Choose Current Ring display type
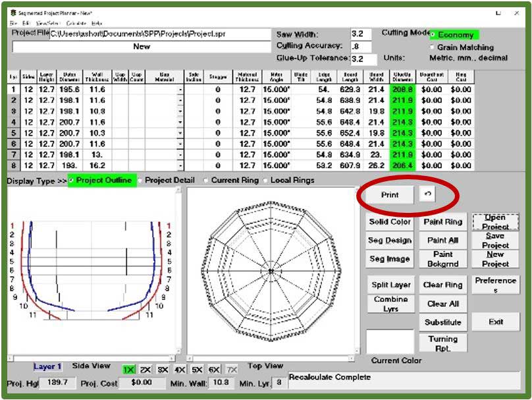 [232, 181]
